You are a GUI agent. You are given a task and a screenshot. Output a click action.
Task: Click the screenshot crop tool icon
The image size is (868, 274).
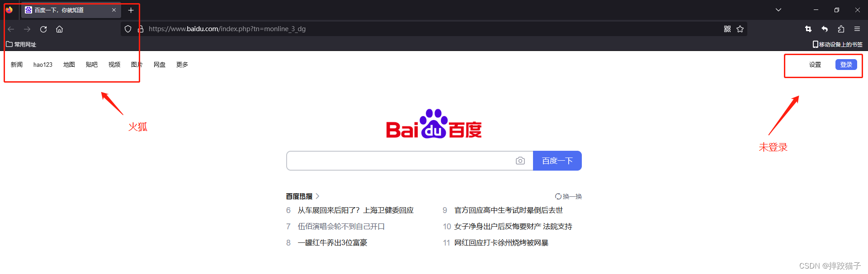808,29
